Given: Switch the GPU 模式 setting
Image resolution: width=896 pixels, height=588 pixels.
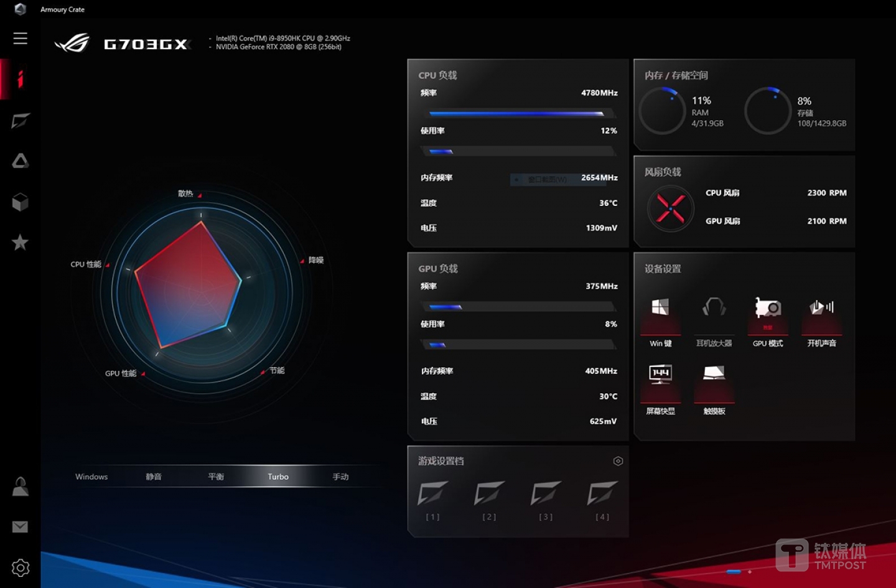Looking at the screenshot, I should click(768, 317).
